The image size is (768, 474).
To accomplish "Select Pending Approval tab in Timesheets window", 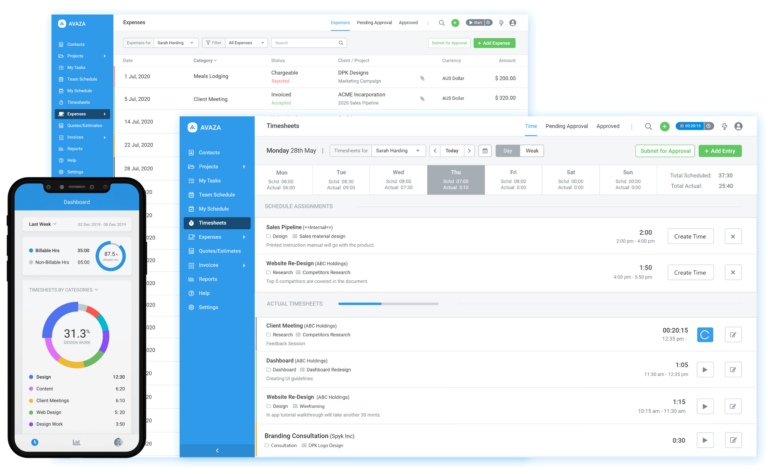I will [567, 126].
